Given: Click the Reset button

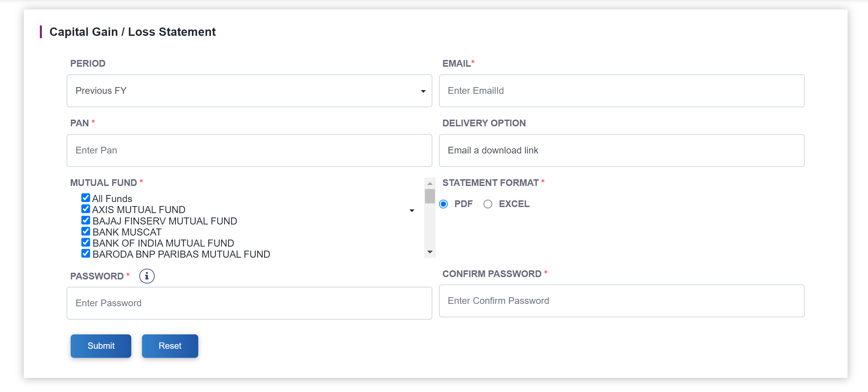Looking at the screenshot, I should point(170,346).
